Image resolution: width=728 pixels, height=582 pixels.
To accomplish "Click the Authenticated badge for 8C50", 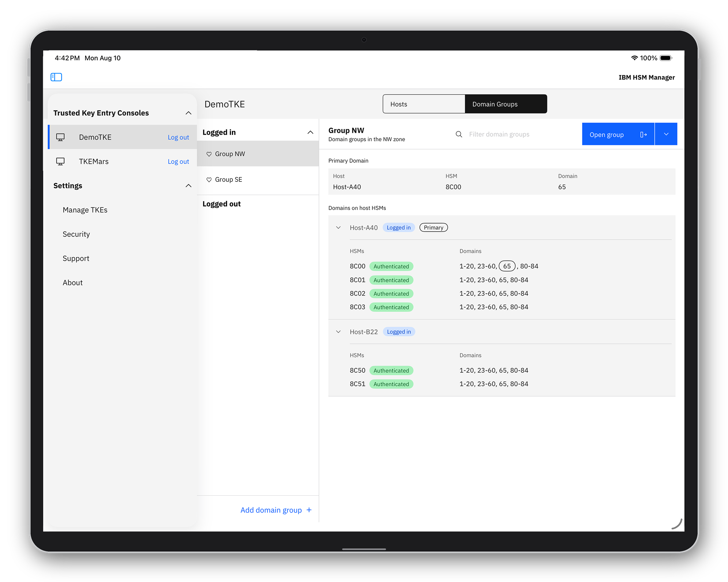I will tap(391, 371).
